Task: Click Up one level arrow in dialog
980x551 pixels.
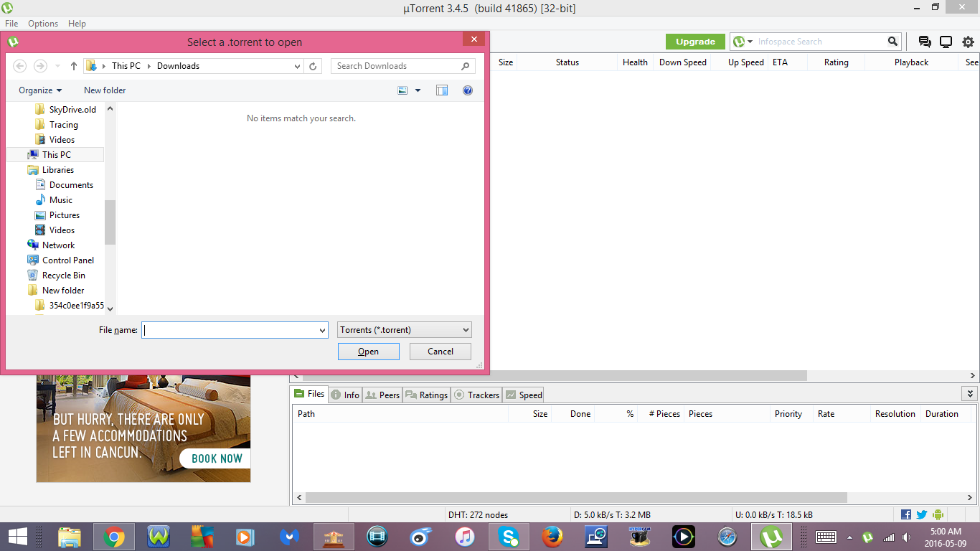Action: click(x=73, y=66)
